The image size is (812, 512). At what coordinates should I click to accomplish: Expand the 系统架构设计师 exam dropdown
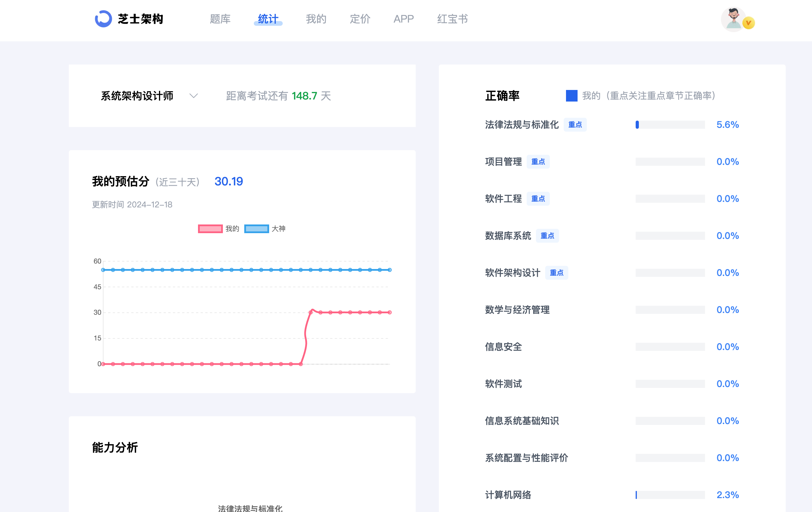[x=149, y=96]
